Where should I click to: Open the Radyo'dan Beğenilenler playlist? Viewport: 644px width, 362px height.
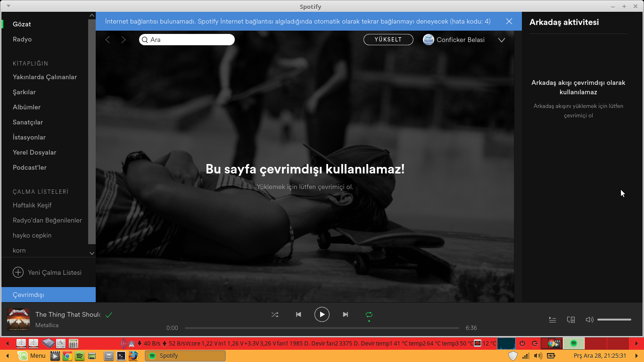[x=47, y=220]
